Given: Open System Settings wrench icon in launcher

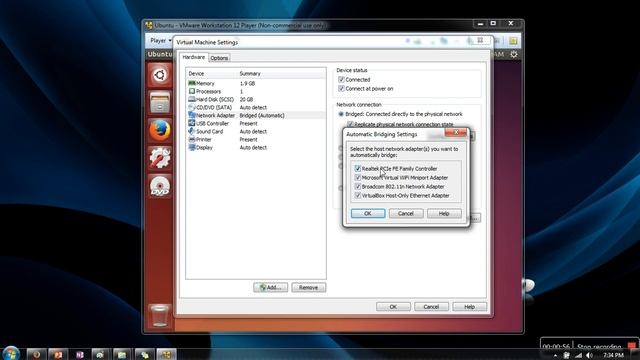Looking at the screenshot, I should pyautogui.click(x=160, y=158).
